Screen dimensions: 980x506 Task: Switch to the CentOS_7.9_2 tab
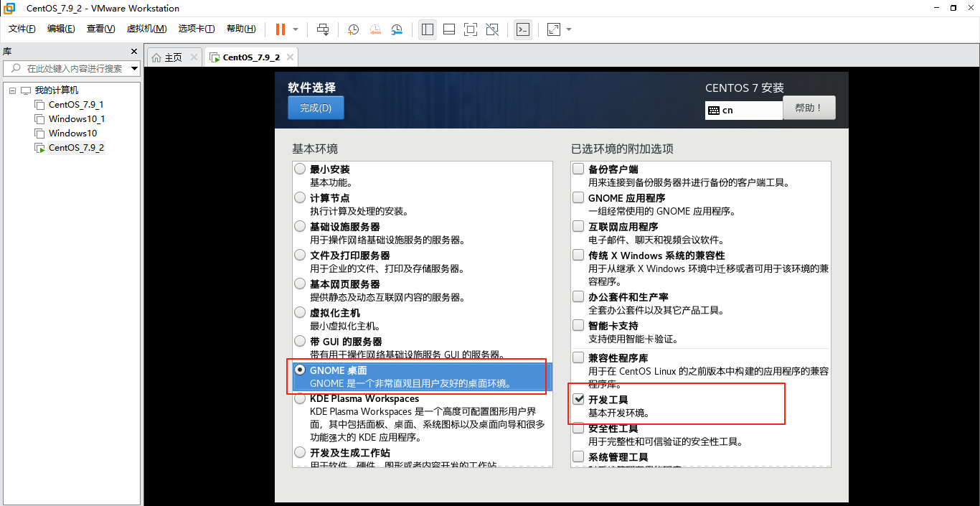point(251,57)
